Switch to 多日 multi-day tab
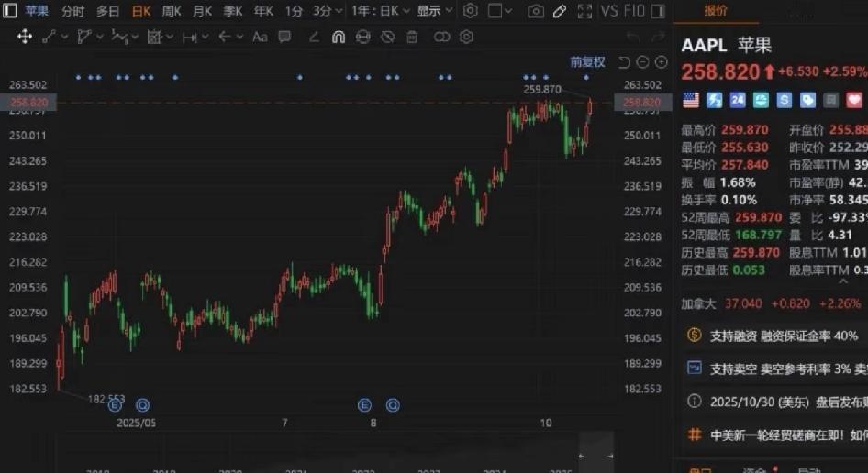The width and height of the screenshot is (868, 473). pyautogui.click(x=107, y=11)
